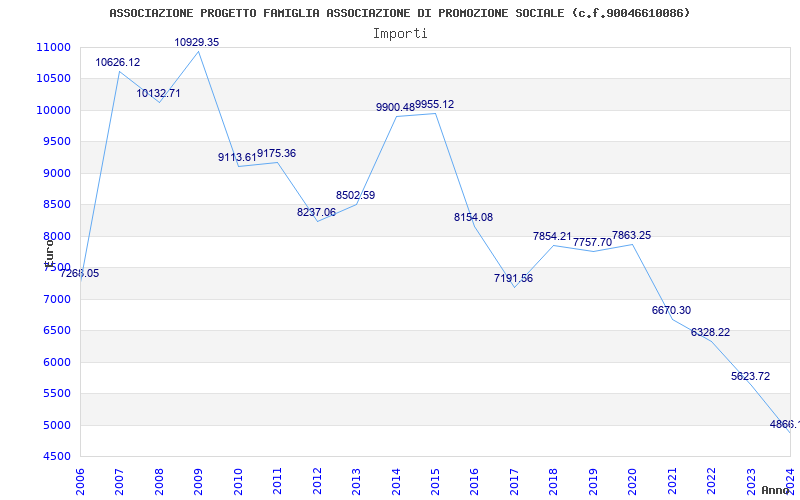Screen dimensions: 800x500
Task: Click the 2007 x-axis year label
Action: tap(119, 481)
